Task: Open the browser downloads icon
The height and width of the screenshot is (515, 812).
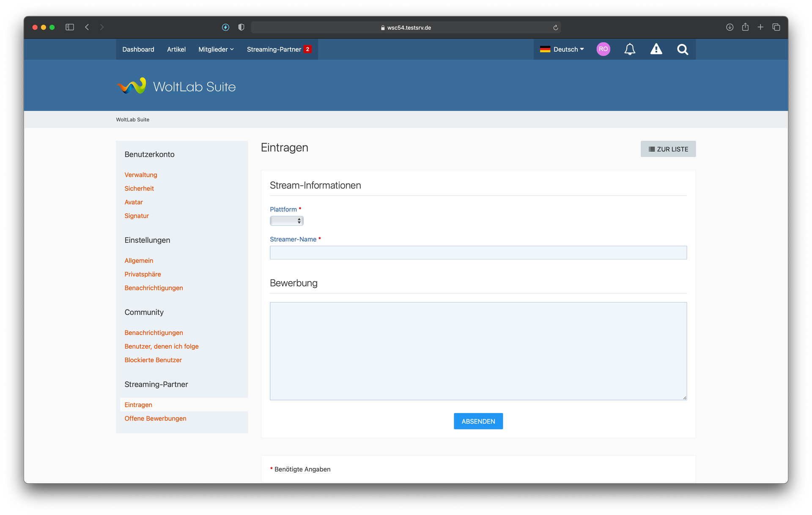Action: point(730,27)
